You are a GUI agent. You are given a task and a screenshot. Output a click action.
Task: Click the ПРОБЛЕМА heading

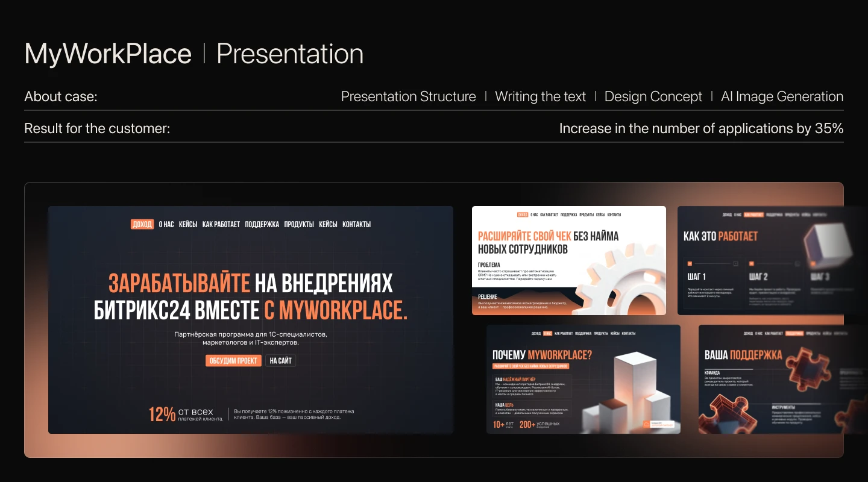click(489, 264)
